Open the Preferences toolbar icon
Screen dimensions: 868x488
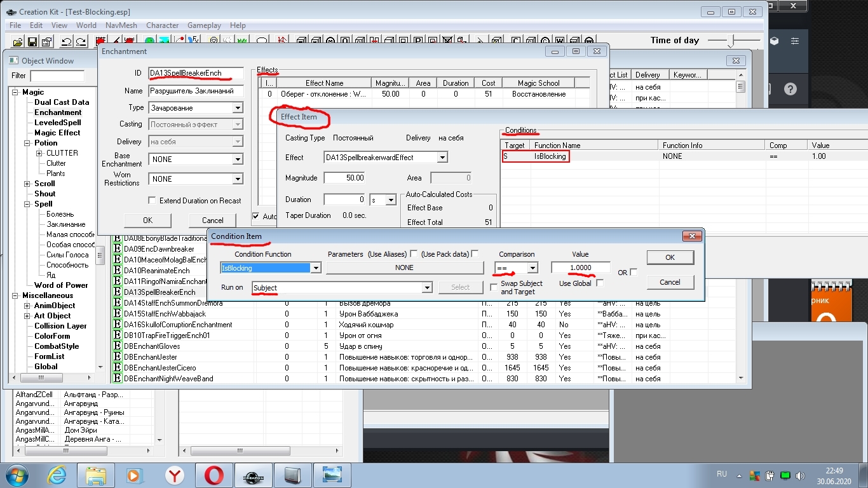(x=46, y=42)
